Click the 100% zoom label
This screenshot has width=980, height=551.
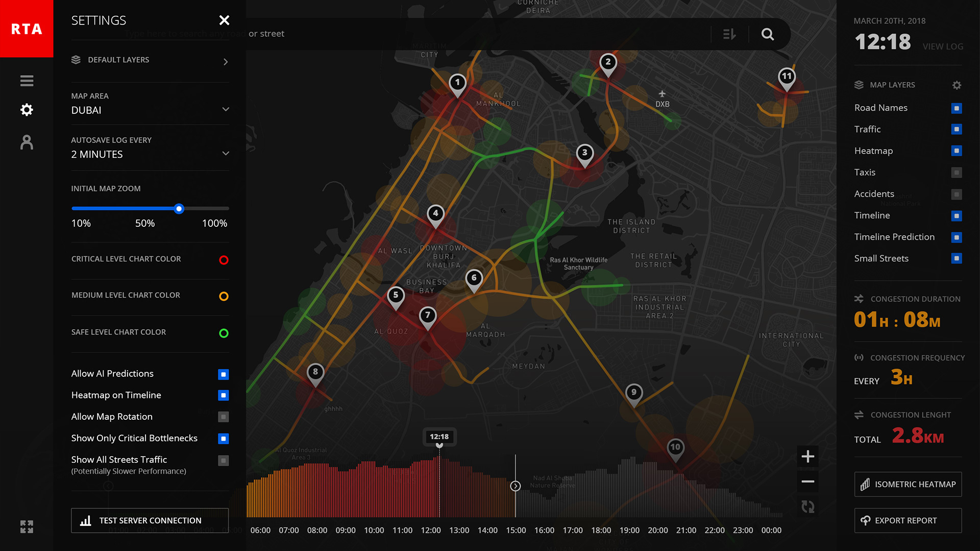[215, 223]
